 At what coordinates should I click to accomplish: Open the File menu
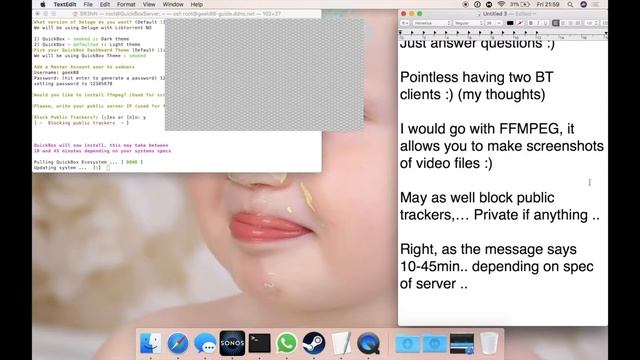tap(88, 4)
